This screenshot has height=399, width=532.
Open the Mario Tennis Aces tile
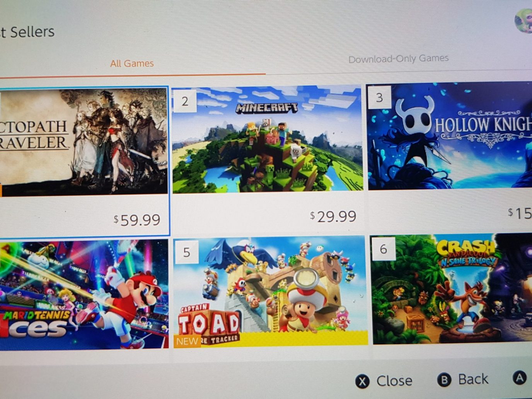(x=84, y=295)
